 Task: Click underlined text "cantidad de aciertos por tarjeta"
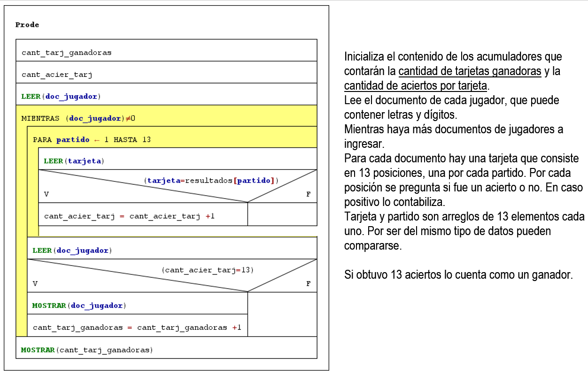pos(416,86)
